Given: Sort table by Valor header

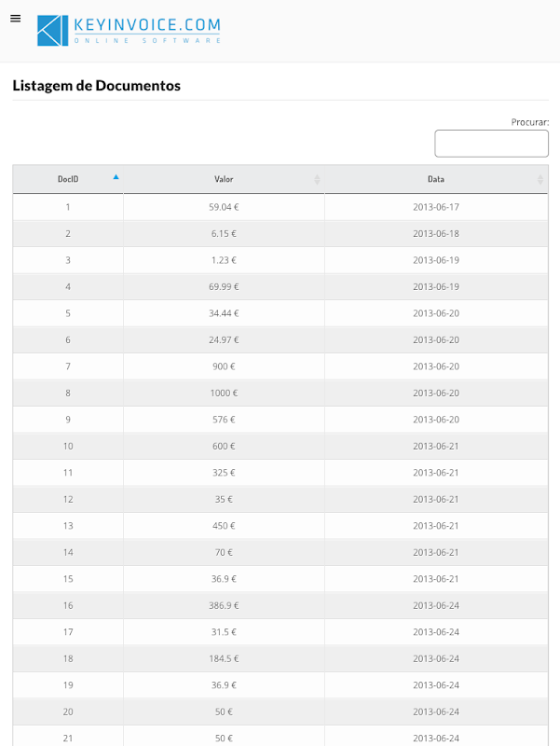Looking at the screenshot, I should coord(224,179).
